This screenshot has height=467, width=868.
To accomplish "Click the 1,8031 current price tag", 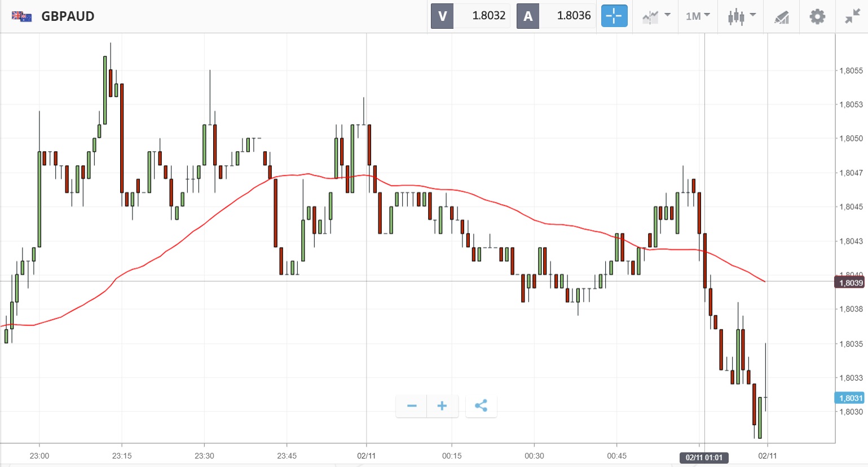I will (850, 398).
